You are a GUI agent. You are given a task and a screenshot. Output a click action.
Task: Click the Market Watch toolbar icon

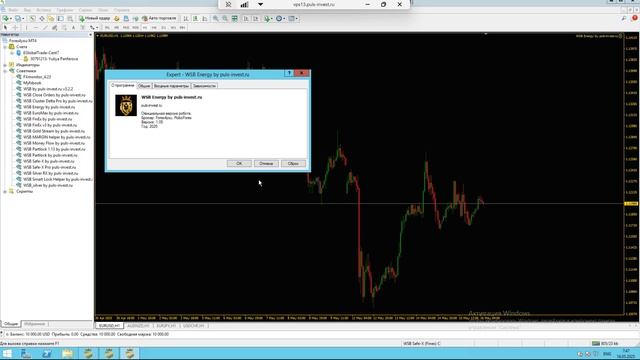[x=32, y=18]
